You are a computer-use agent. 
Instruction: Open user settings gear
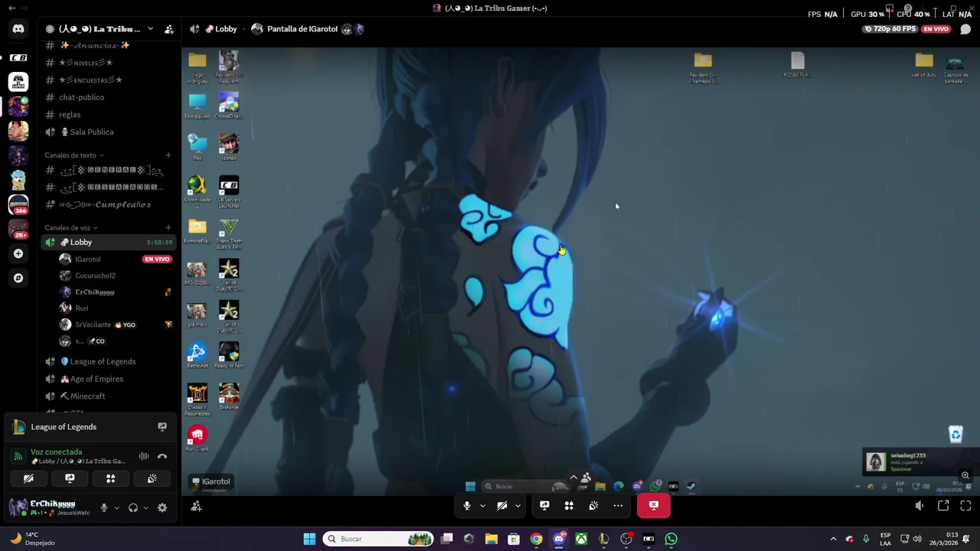(x=162, y=507)
